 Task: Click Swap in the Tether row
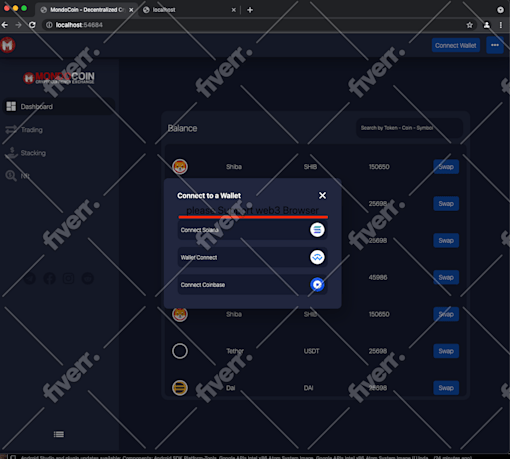point(446,351)
